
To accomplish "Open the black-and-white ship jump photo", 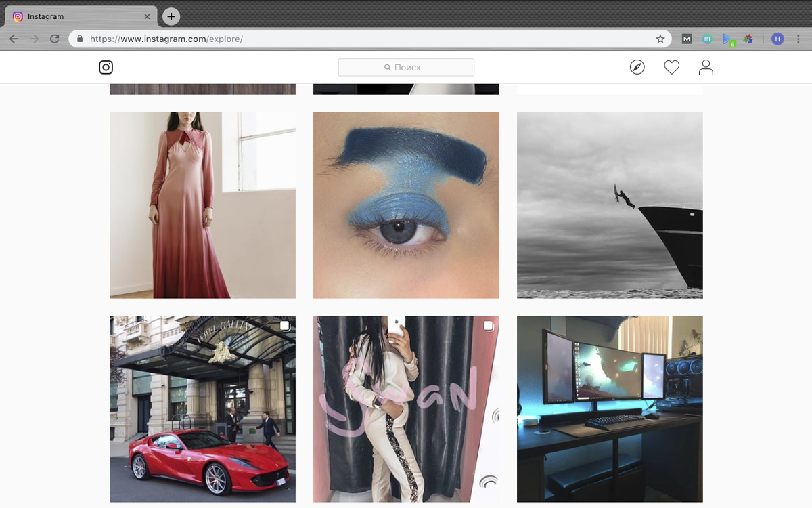I will (610, 205).
